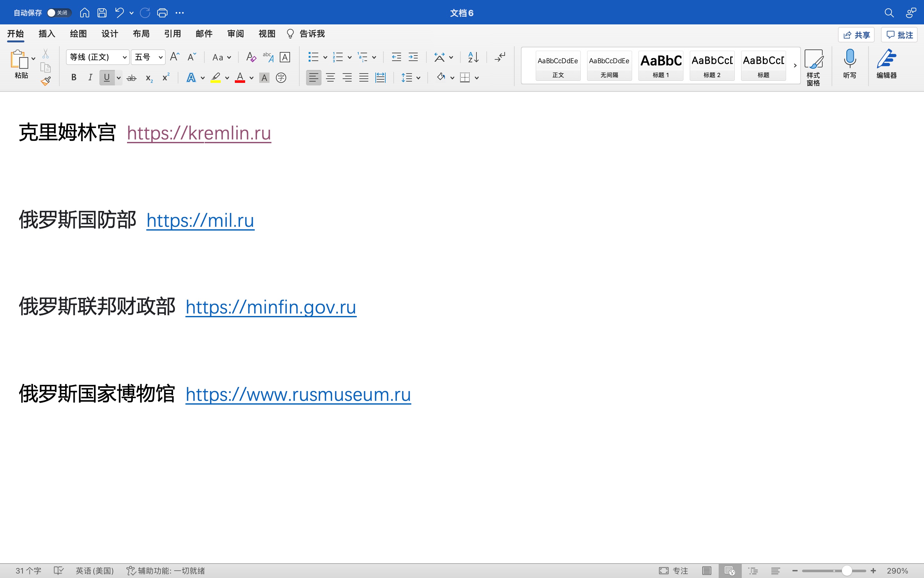Open the font name dropdown
This screenshot has width=924, height=578.
(x=124, y=57)
